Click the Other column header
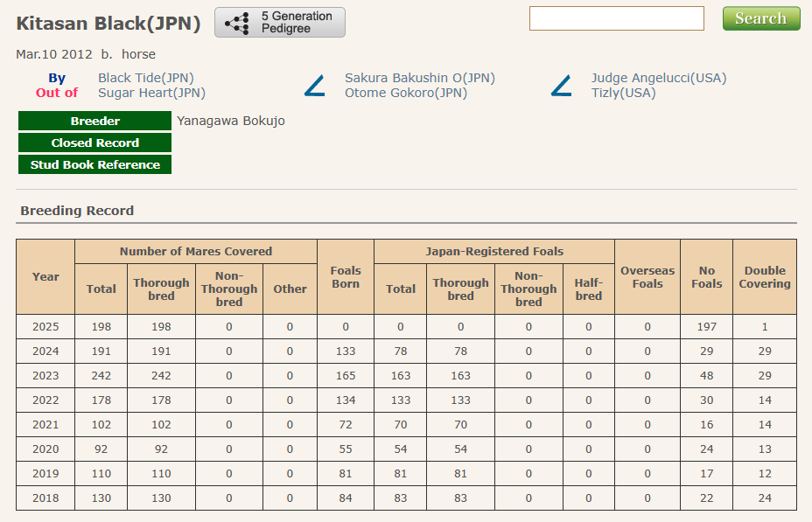 tap(290, 289)
